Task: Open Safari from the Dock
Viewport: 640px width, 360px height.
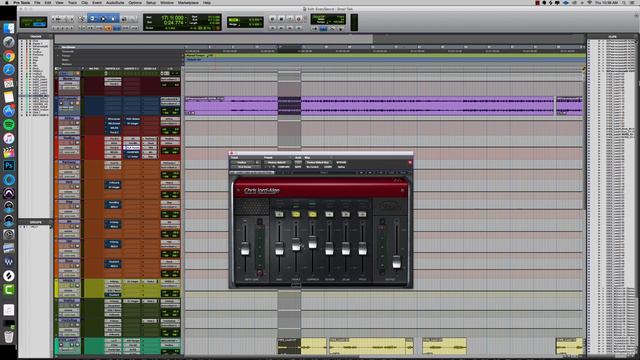Action: tap(9, 69)
